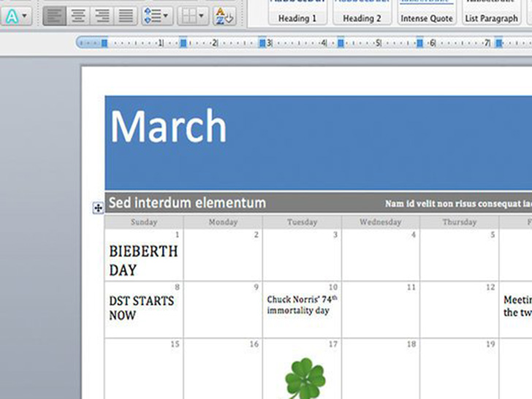Click the BIEBERTH DAY entry
Image resolution: width=532 pixels, height=399 pixels.
coord(143,261)
